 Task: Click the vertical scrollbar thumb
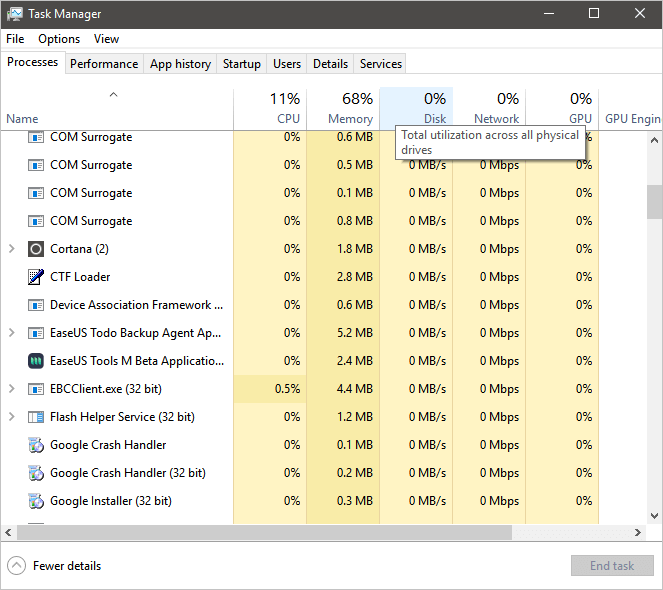654,201
